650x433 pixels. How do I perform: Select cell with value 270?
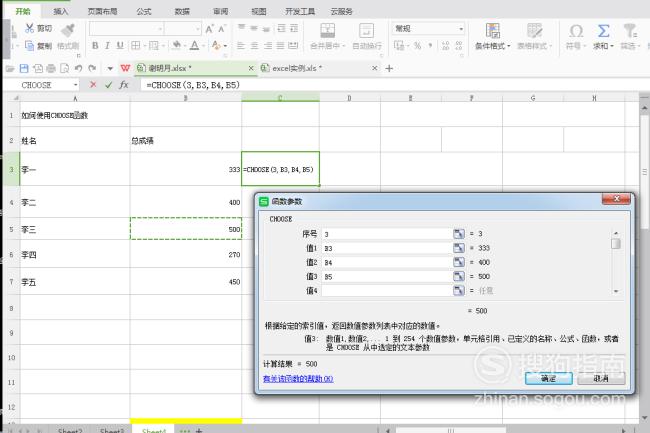186,254
